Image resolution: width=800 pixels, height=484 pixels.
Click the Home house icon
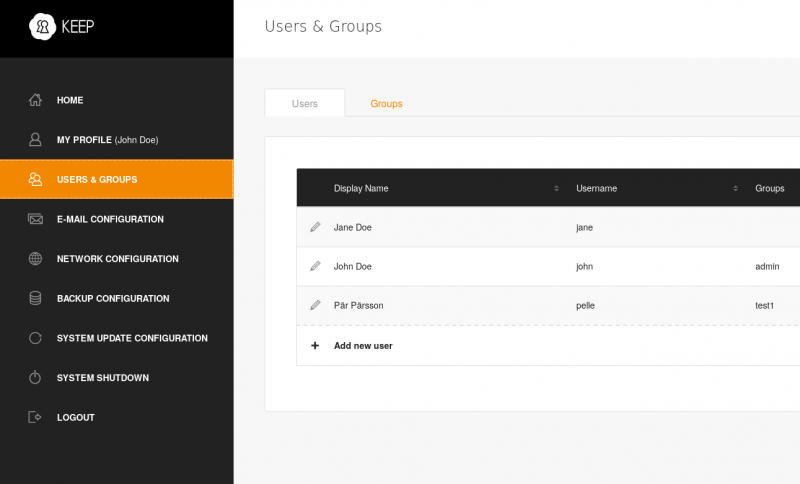click(x=35, y=100)
